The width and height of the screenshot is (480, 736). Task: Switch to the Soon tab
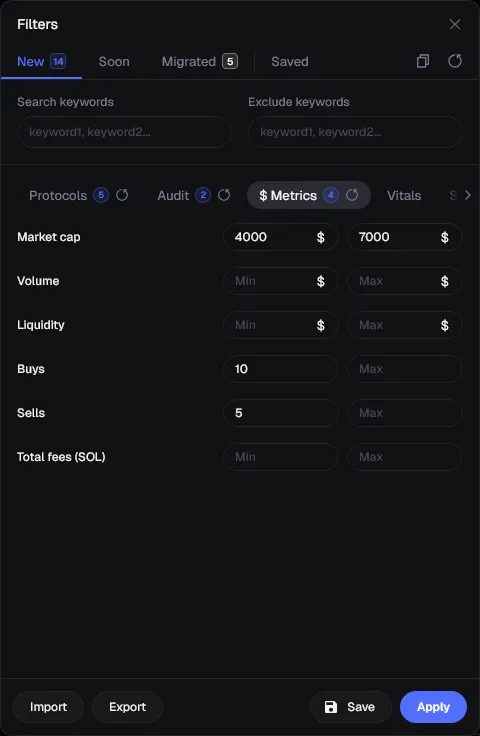tap(114, 61)
